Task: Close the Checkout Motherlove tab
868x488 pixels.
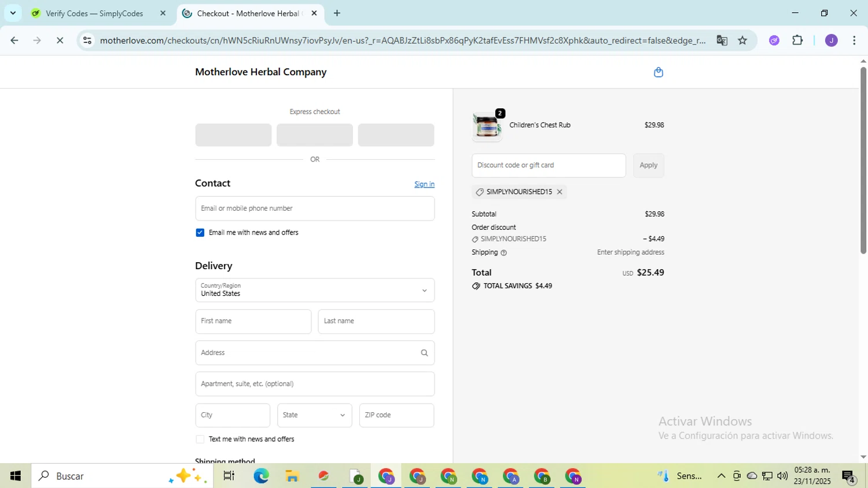Action: pos(314,13)
